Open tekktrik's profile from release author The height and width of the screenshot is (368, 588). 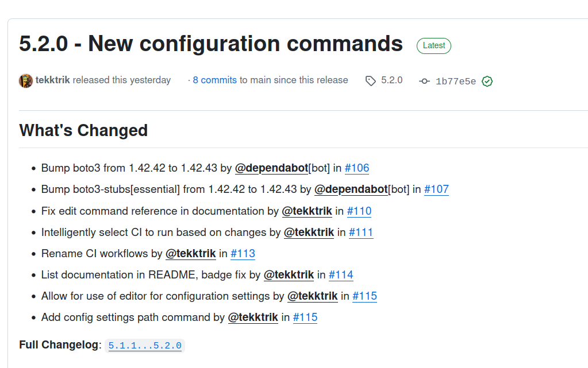coord(53,80)
